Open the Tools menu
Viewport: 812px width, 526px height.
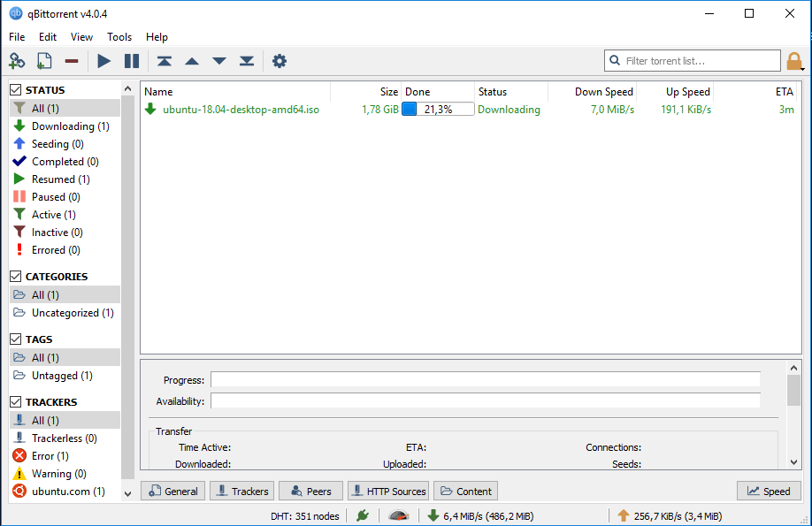tap(119, 37)
